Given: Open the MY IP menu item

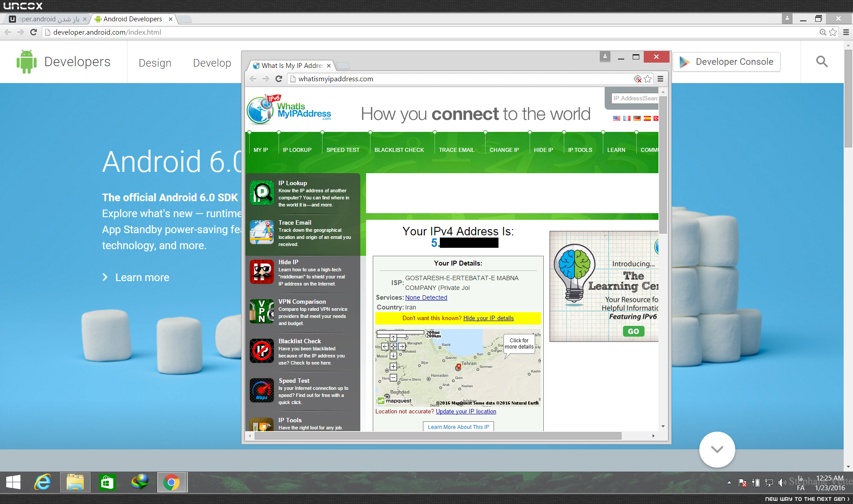Looking at the screenshot, I should coord(261,150).
